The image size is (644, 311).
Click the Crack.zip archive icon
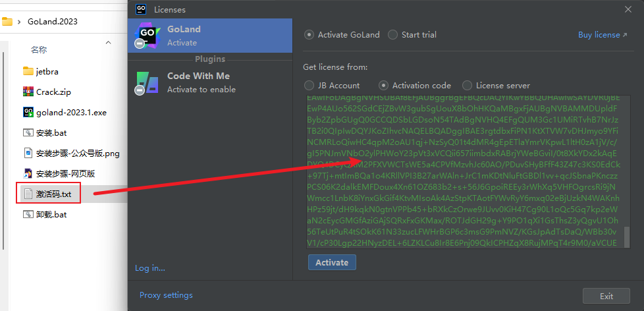pos(28,92)
